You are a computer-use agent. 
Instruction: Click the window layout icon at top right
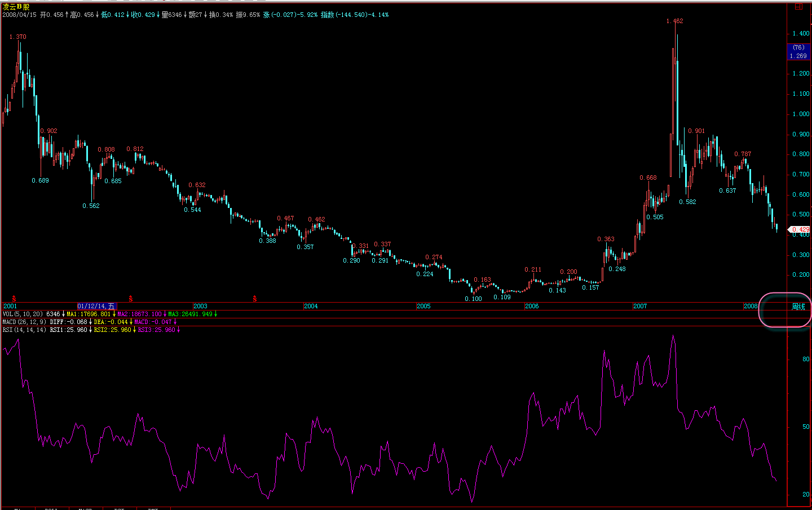coord(798,6)
